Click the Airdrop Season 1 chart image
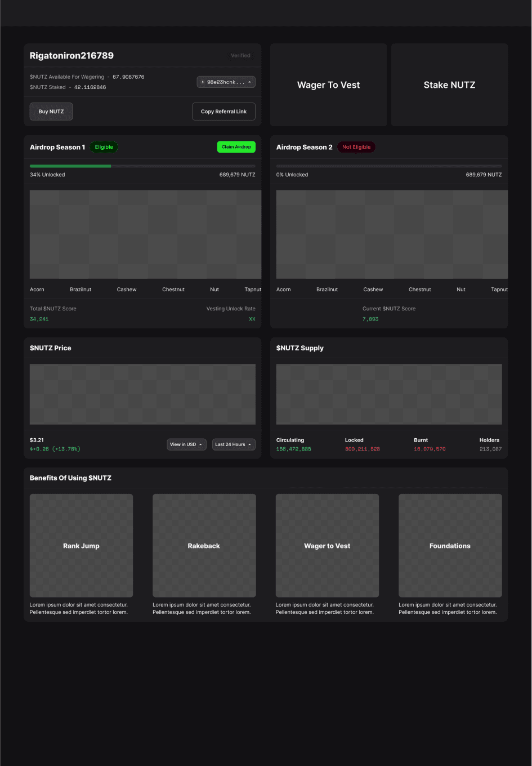 pyautogui.click(x=145, y=234)
